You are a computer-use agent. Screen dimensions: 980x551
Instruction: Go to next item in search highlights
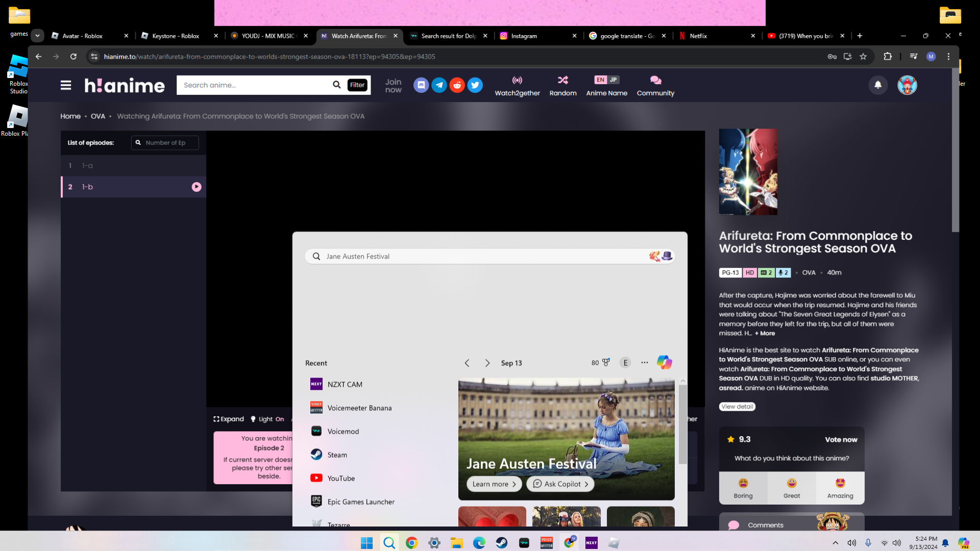click(487, 363)
